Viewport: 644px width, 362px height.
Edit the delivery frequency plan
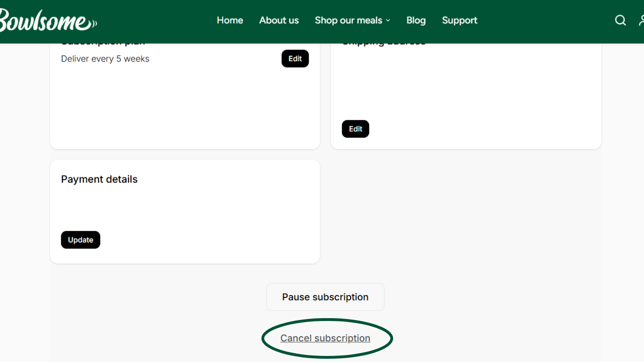pyautogui.click(x=295, y=59)
